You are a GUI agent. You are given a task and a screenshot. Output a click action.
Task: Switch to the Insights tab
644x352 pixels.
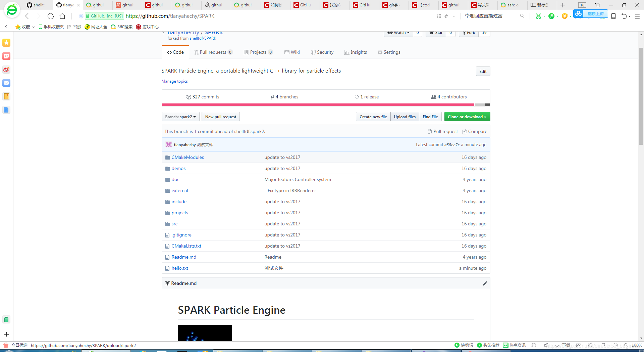(x=356, y=52)
